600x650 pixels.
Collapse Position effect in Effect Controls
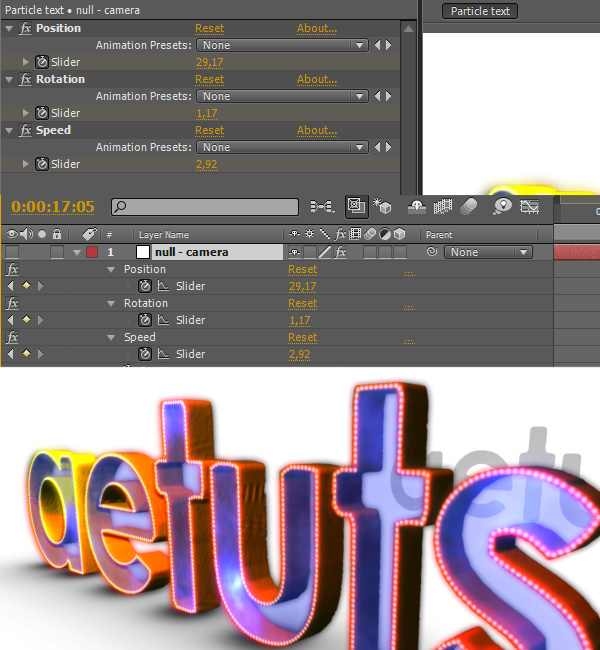[x=9, y=28]
